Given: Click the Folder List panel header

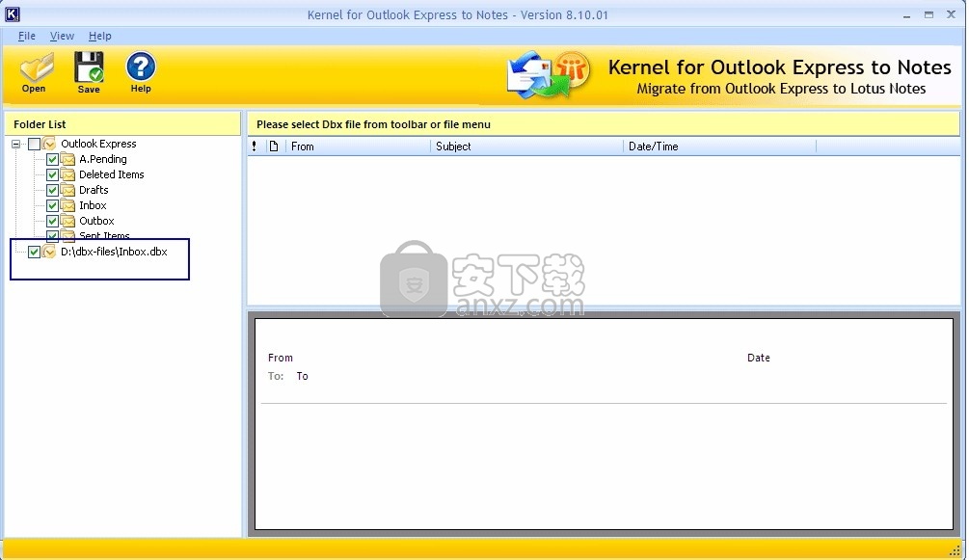Looking at the screenshot, I should tap(122, 124).
